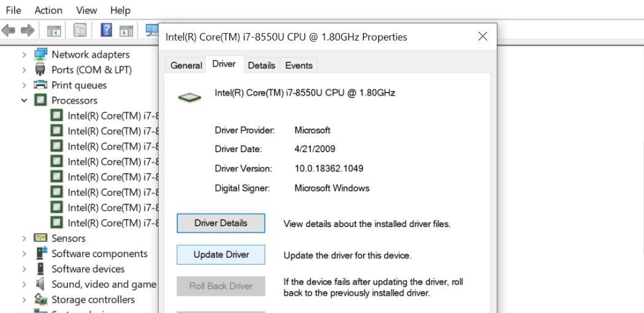Screen dimensions: 644x313
Task: Expand the Software devices node
Action: [x=25, y=269]
